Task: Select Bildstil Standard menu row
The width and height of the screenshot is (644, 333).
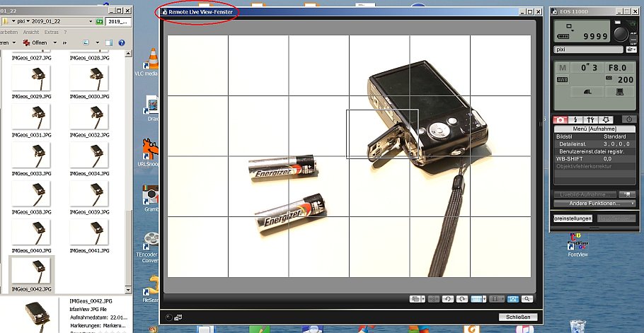Action: [x=594, y=136]
